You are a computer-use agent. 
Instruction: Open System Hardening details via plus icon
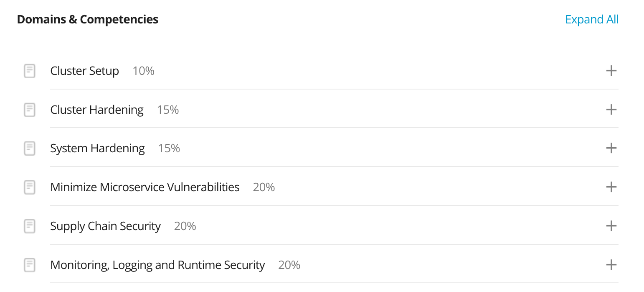(611, 148)
